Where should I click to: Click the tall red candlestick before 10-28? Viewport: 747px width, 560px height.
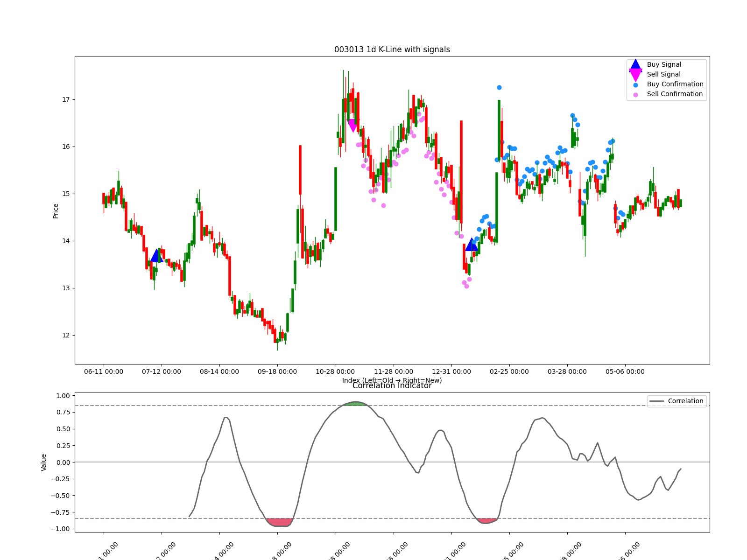tap(300, 170)
